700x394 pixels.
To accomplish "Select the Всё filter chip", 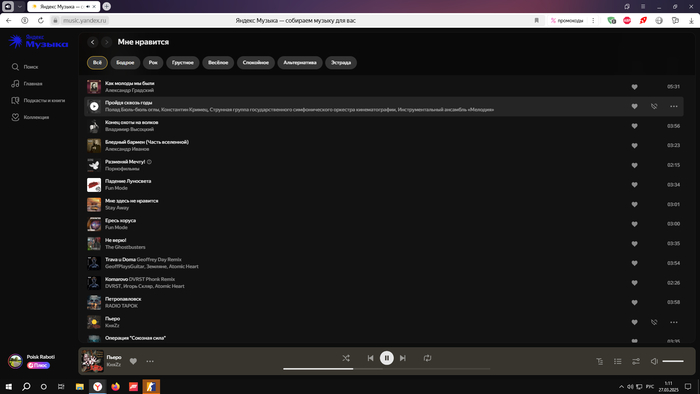I will click(97, 62).
